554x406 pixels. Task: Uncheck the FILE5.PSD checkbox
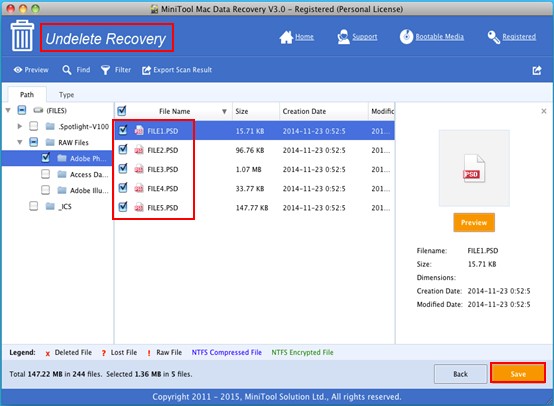coord(123,207)
